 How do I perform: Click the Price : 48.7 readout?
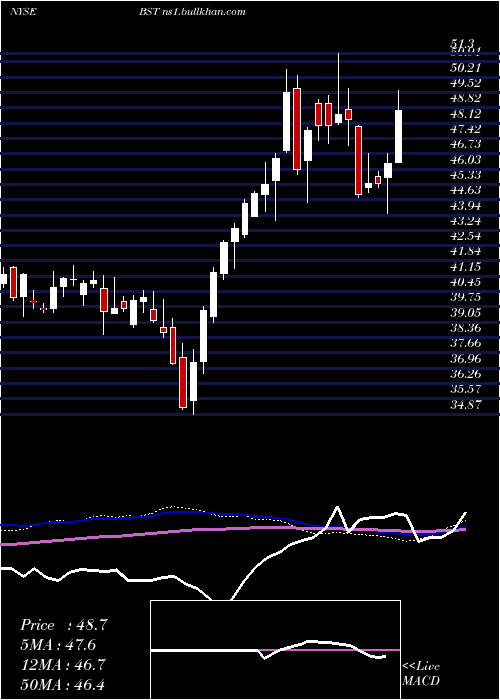pyautogui.click(x=64, y=625)
